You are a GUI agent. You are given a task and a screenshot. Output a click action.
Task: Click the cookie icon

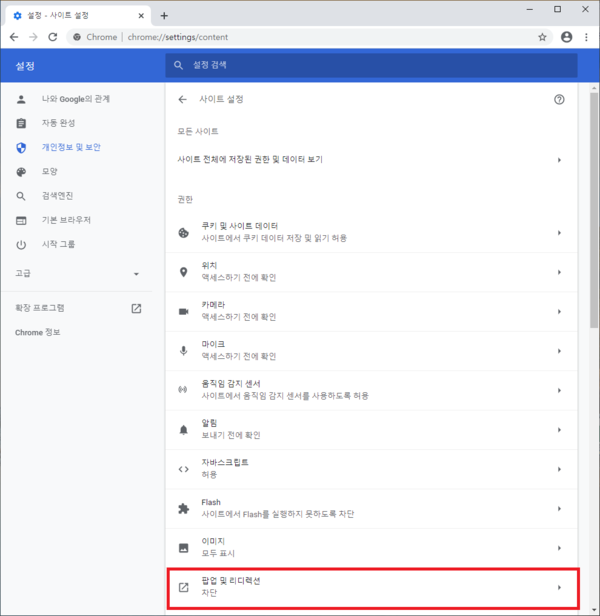(183, 233)
